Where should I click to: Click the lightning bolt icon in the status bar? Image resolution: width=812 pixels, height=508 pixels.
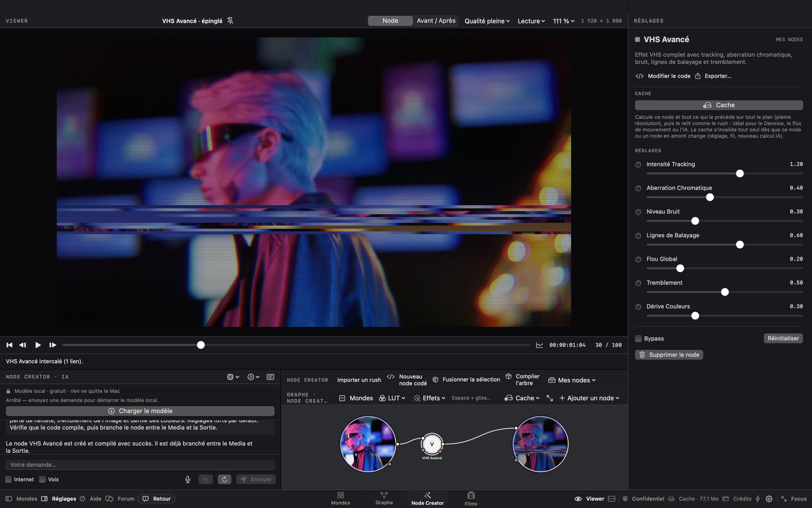[x=758, y=499]
